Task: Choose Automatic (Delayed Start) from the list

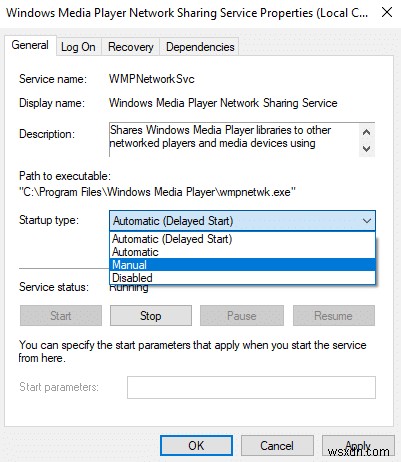Action: pyautogui.click(x=242, y=239)
